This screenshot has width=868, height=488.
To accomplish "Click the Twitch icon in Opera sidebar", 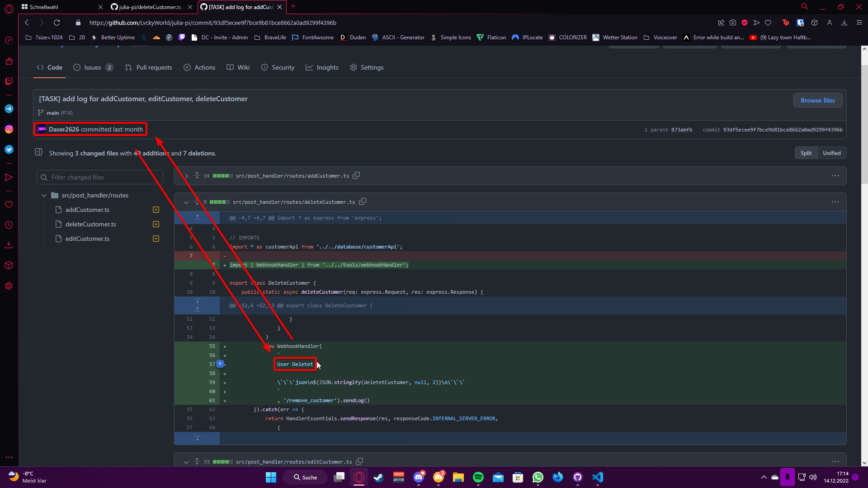I will pos(9,81).
